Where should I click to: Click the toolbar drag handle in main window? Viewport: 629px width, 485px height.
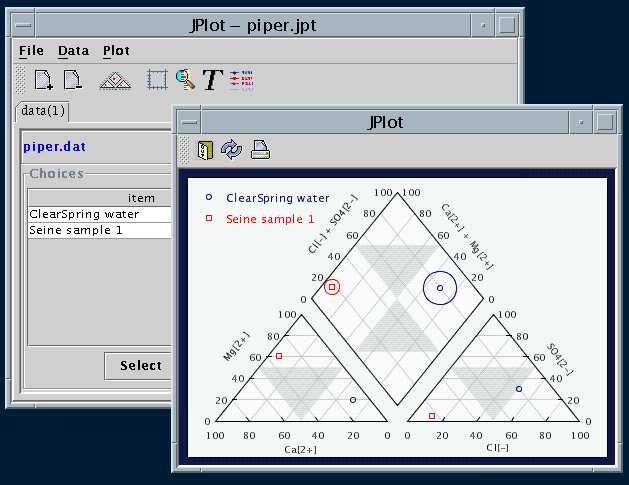pyautogui.click(x=20, y=80)
